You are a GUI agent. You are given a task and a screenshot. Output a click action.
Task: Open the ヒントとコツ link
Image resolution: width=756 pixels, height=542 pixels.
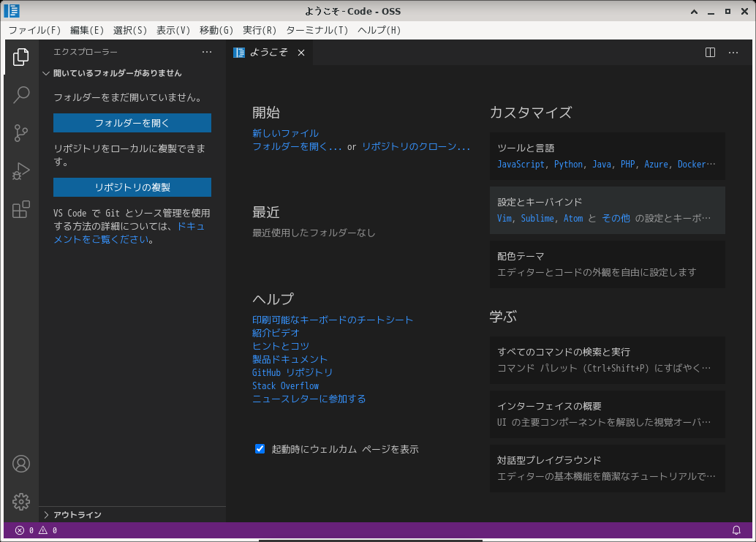(x=281, y=346)
